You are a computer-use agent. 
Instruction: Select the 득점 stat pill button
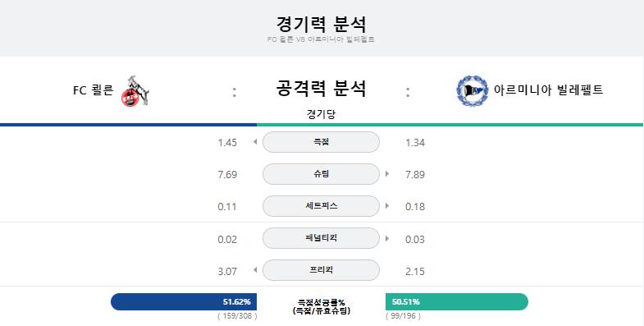tap(321, 142)
